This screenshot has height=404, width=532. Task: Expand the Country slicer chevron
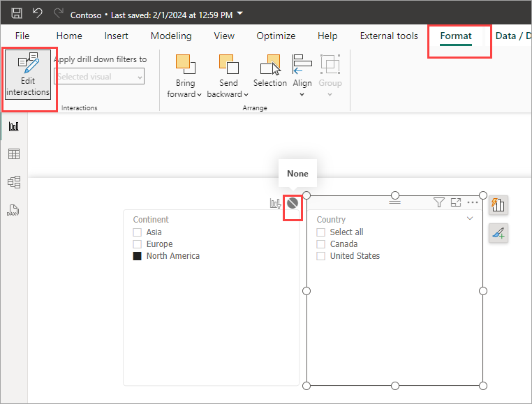click(470, 218)
